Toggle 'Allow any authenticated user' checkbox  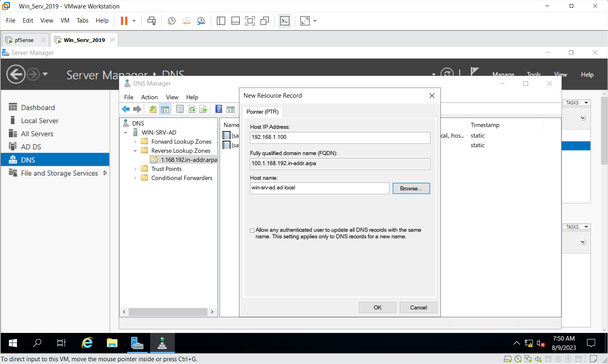pos(252,230)
